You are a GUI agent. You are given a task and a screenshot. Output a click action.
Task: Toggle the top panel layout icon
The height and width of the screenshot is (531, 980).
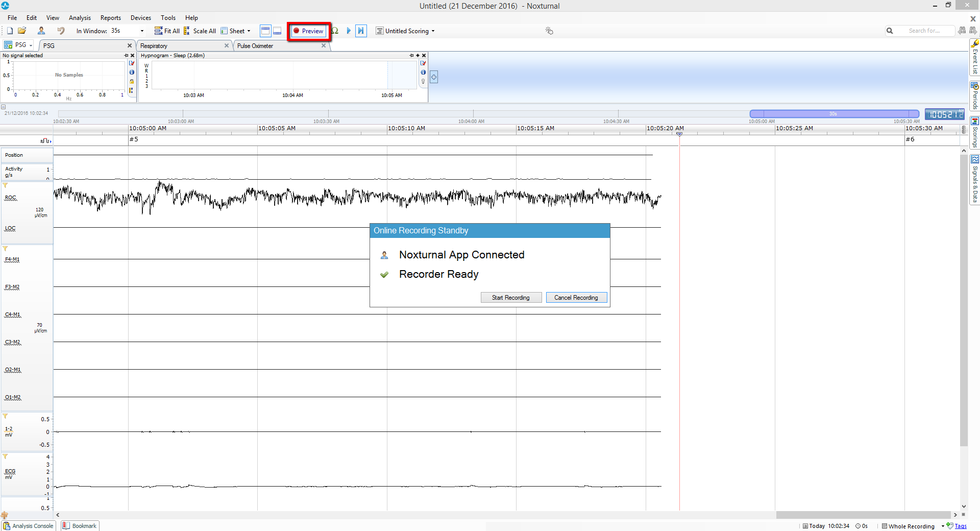265,31
